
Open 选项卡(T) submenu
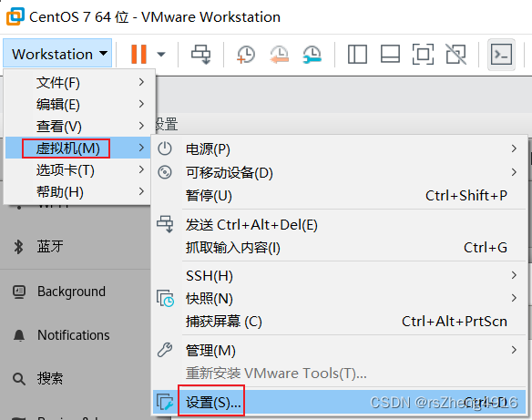click(x=77, y=169)
